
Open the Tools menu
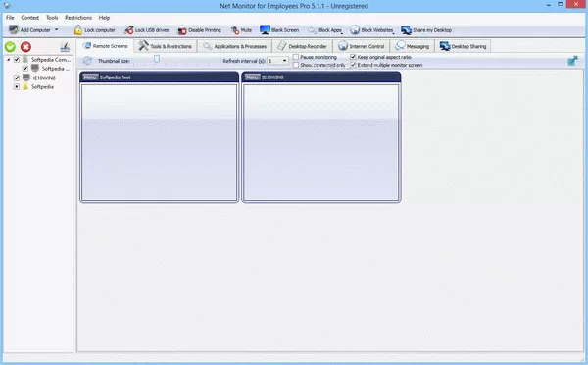pyautogui.click(x=52, y=18)
